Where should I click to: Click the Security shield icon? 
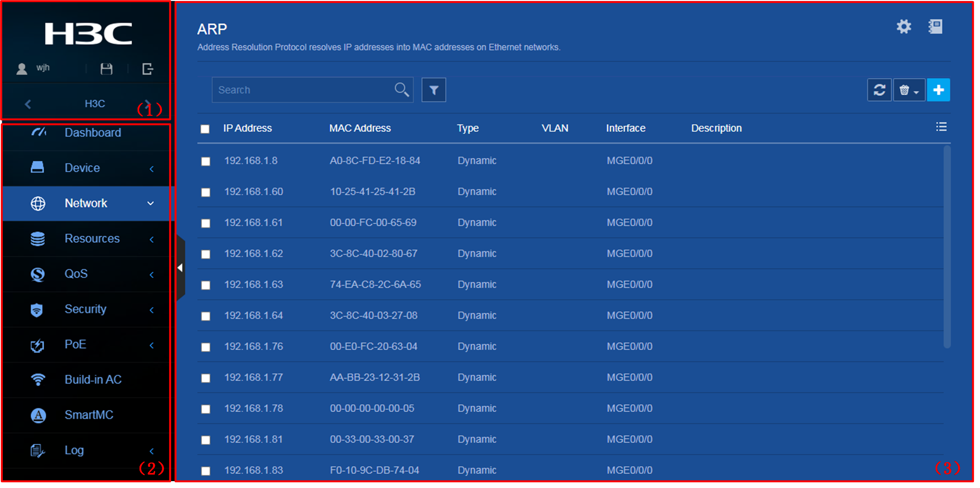click(x=37, y=311)
